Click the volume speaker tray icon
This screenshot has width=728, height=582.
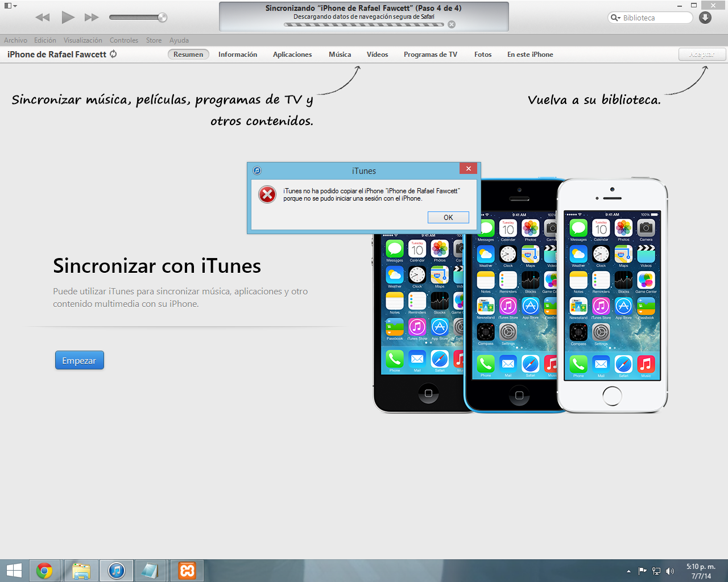coord(670,571)
